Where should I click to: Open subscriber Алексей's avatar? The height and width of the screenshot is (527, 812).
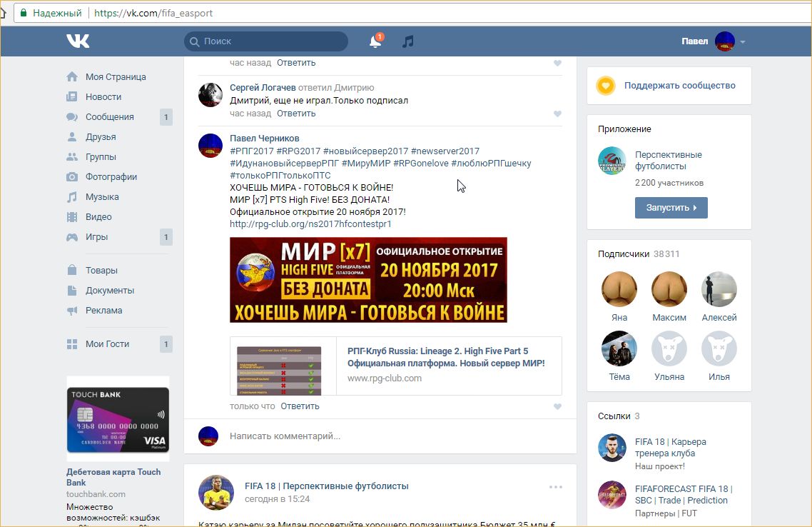[719, 289]
